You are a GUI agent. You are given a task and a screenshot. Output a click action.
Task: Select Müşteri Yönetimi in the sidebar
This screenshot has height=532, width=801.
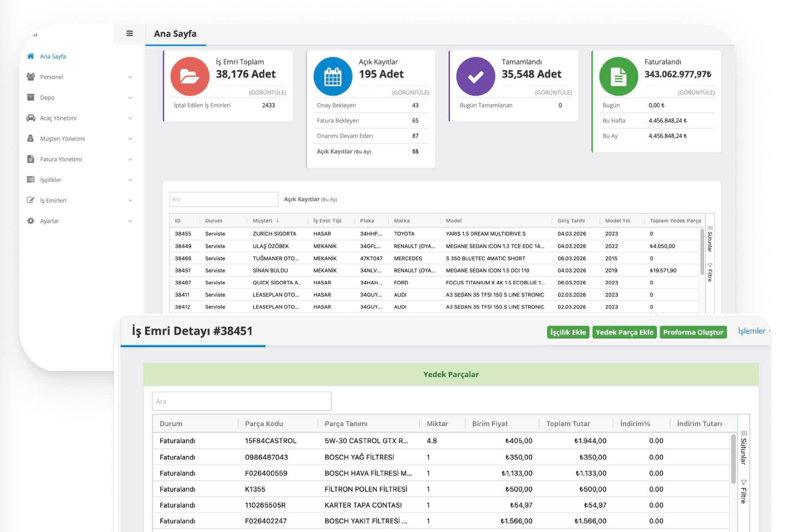click(x=62, y=139)
